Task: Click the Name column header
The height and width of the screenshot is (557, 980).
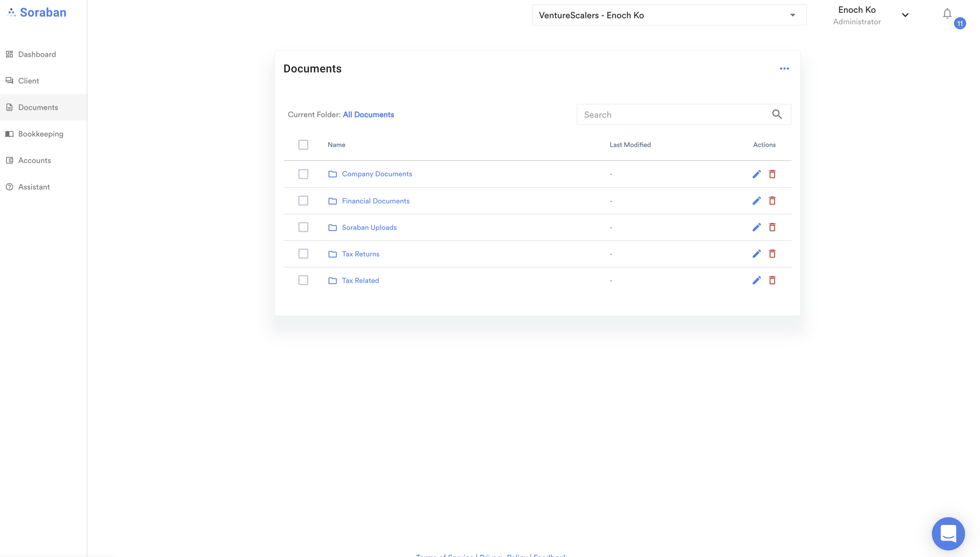Action: (336, 145)
